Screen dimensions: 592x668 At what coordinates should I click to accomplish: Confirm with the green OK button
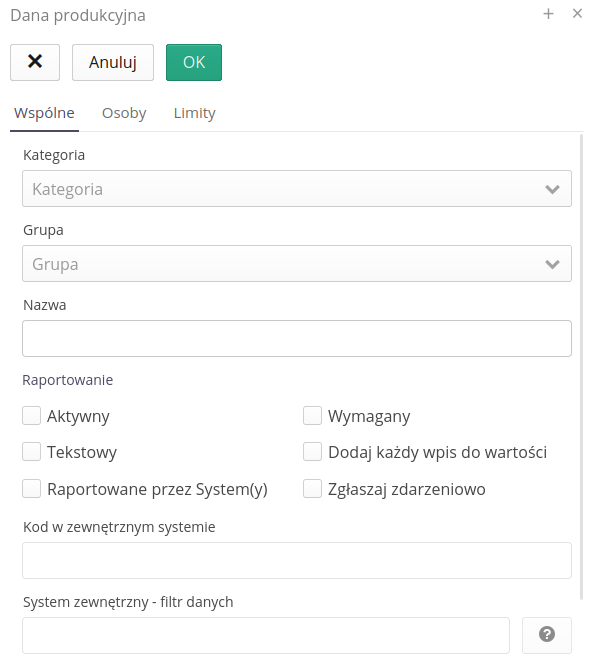(194, 62)
